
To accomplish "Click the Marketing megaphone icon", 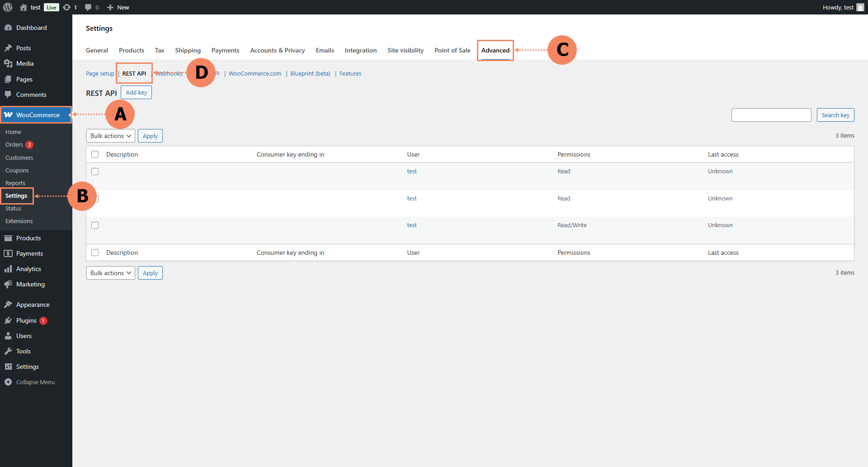I will 8,284.
